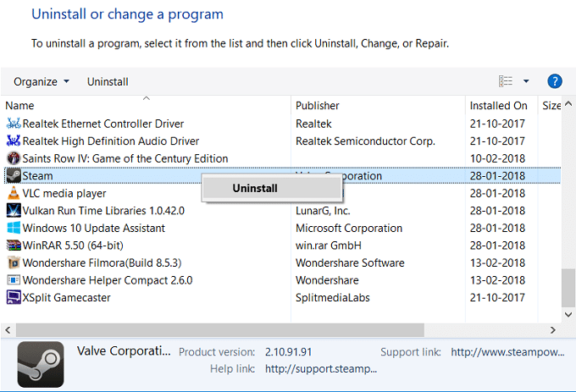Viewport: 576px width, 392px height.
Task: Click the view options list icon
Action: point(506,81)
